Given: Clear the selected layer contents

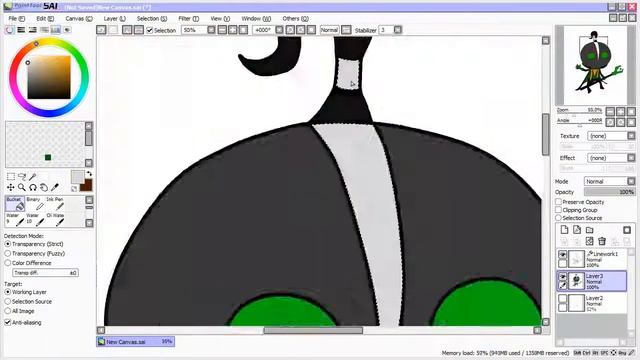Looking at the screenshot, I should [x=589, y=241].
